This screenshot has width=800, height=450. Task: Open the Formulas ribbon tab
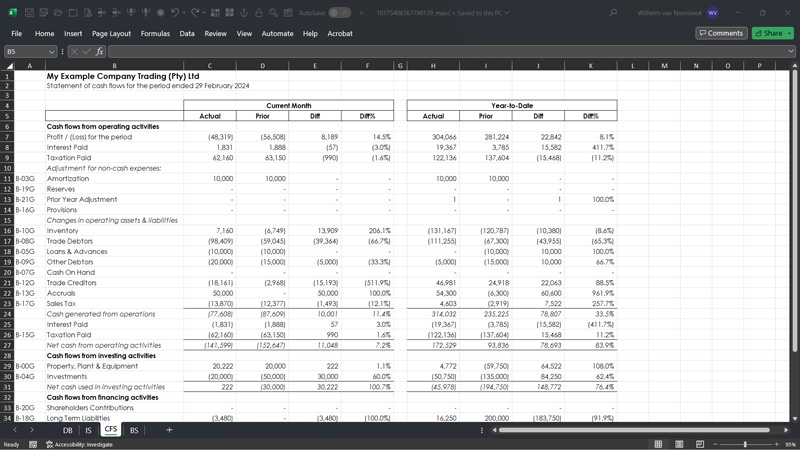pyautogui.click(x=155, y=34)
